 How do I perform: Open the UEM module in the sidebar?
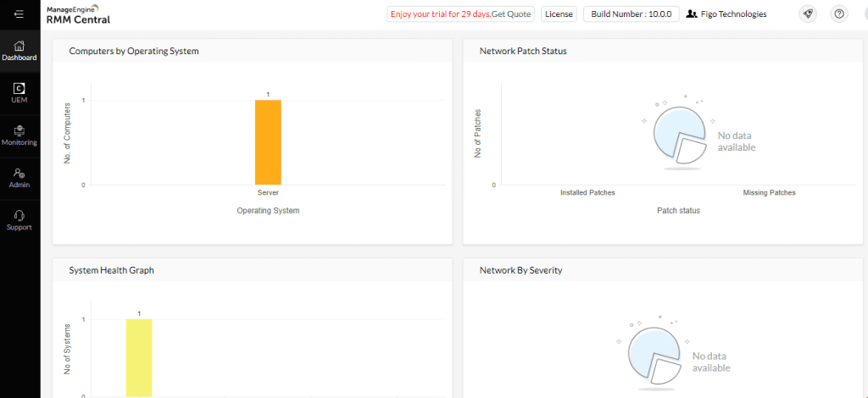19,93
